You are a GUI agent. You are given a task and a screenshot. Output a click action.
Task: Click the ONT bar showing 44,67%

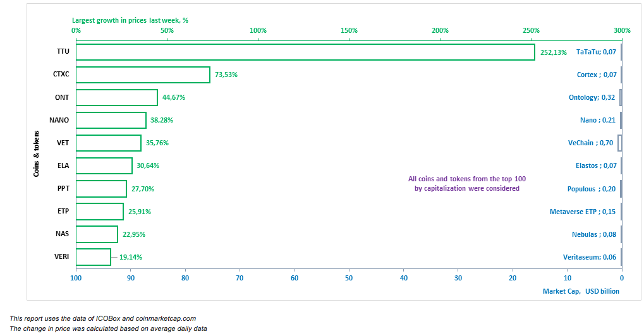(x=117, y=97)
